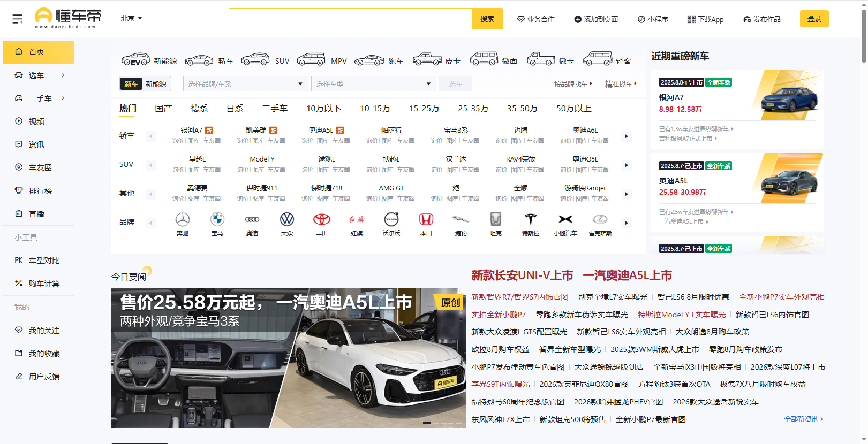The height and width of the screenshot is (444, 868).
Task: Open the Lexus (雷克萨斯) brand logo
Action: click(x=600, y=219)
